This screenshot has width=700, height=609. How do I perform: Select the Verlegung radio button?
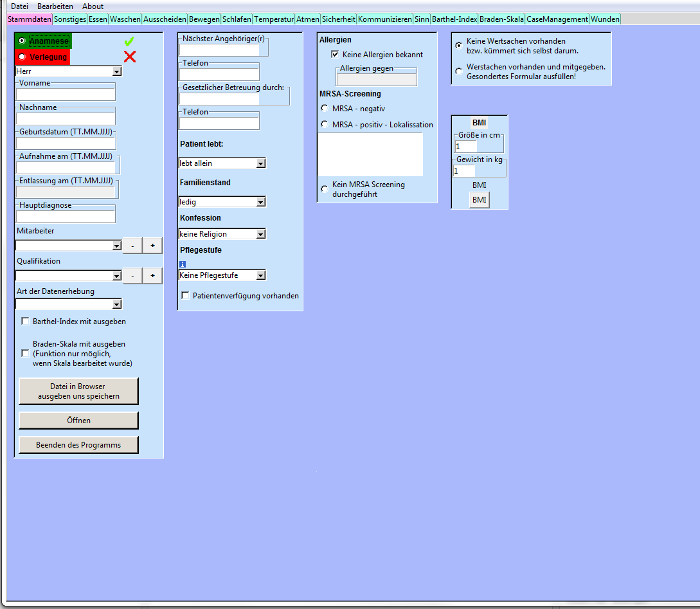22,57
